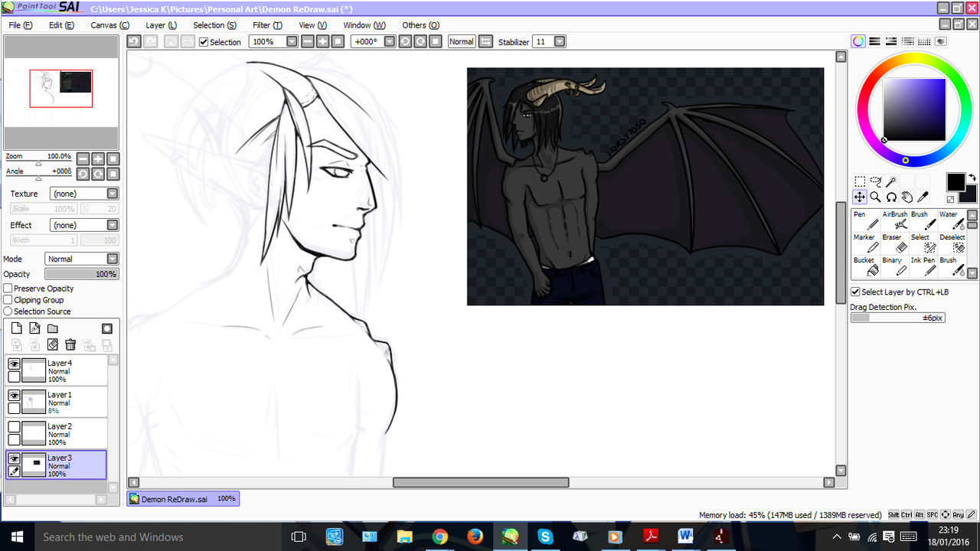Viewport: 980px width, 551px height.
Task: Open Firefox from the taskbar
Action: pos(475,536)
